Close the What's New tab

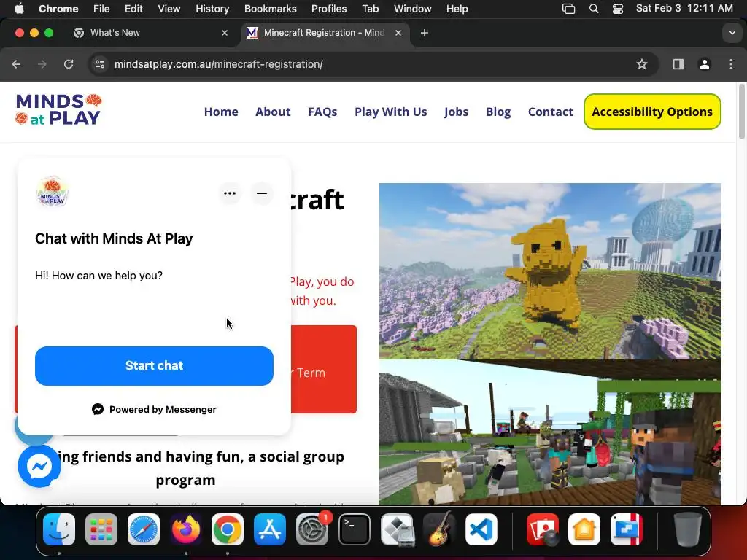pyautogui.click(x=225, y=33)
